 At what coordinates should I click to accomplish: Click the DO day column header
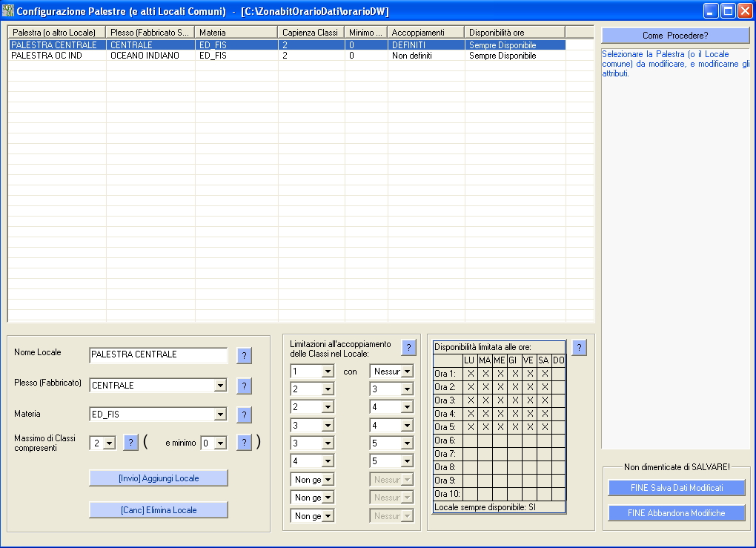[x=559, y=360]
